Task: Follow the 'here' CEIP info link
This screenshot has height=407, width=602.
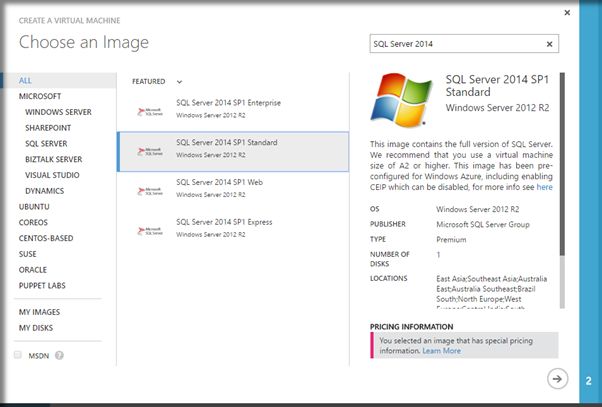Action: tap(544, 187)
